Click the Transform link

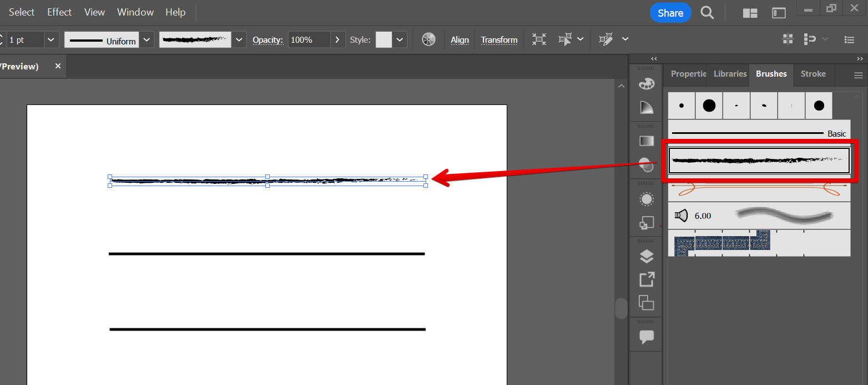pyautogui.click(x=499, y=40)
